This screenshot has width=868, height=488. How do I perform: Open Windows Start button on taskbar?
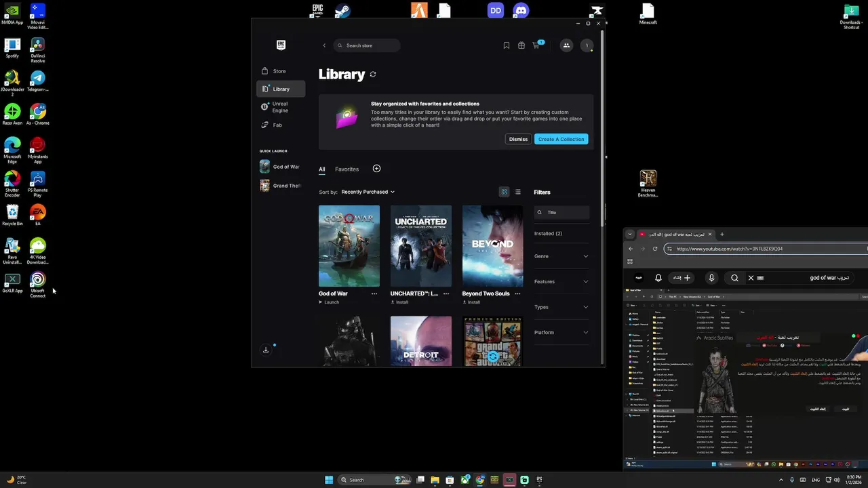[329, 480]
